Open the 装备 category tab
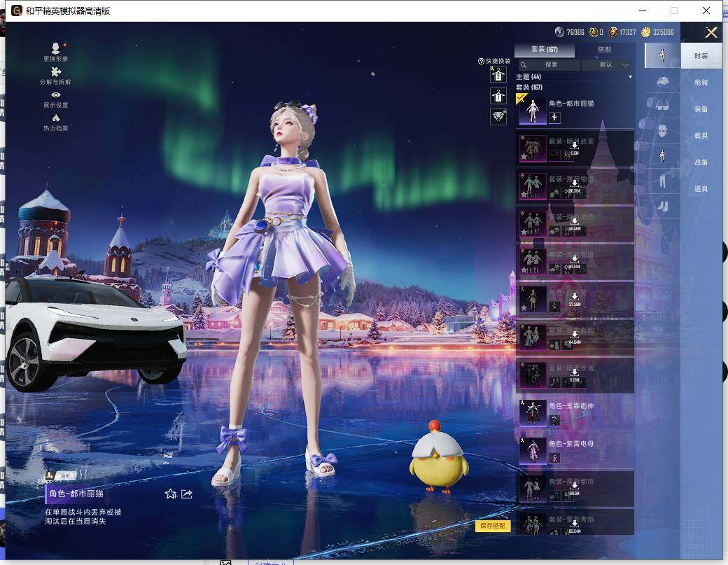The width and height of the screenshot is (728, 565). coord(701,109)
